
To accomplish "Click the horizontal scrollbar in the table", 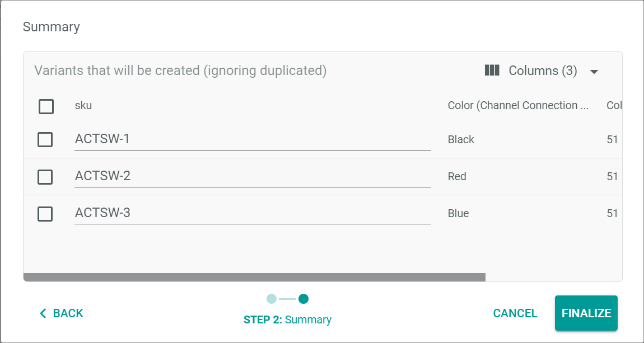I will [254, 278].
